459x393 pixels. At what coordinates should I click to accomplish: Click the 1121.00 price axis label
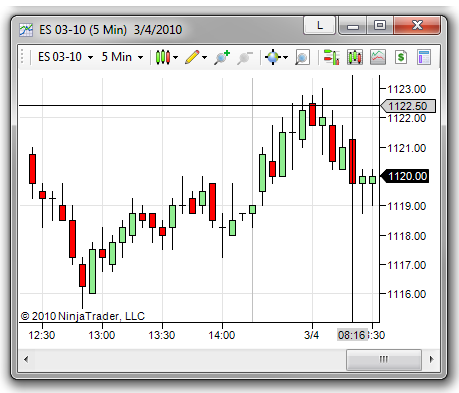[x=407, y=148]
